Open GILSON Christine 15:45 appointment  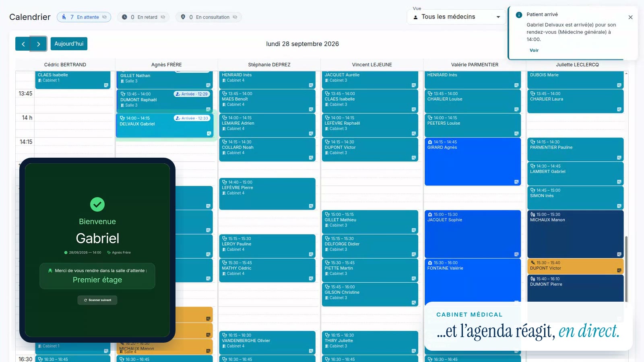point(370,294)
